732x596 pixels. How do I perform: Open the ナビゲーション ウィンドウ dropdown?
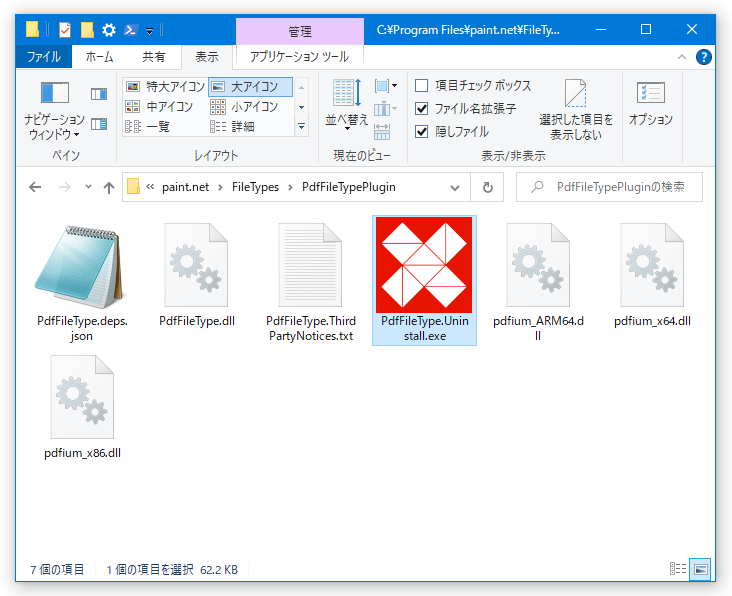coord(55,111)
